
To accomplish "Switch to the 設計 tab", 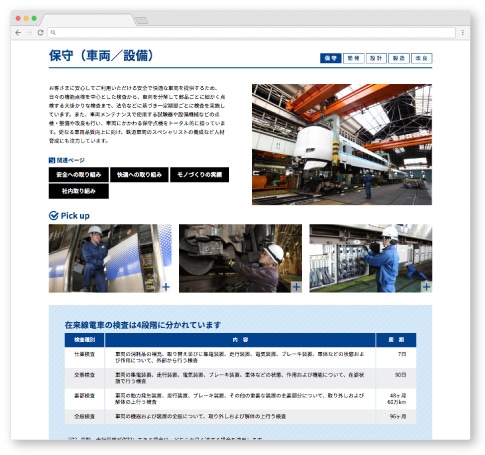I will coord(376,58).
